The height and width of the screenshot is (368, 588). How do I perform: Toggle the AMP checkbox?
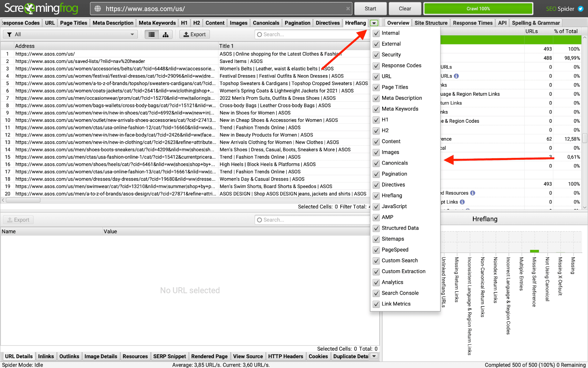coord(376,217)
